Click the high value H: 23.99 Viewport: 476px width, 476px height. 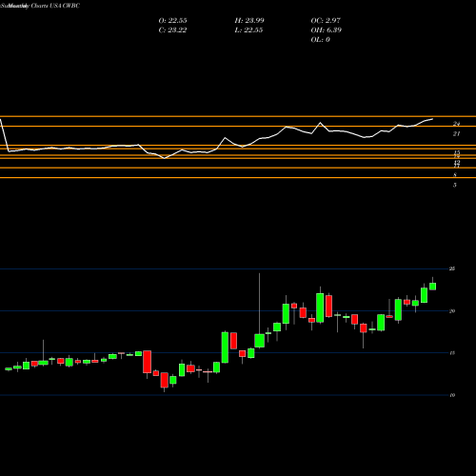point(249,21)
